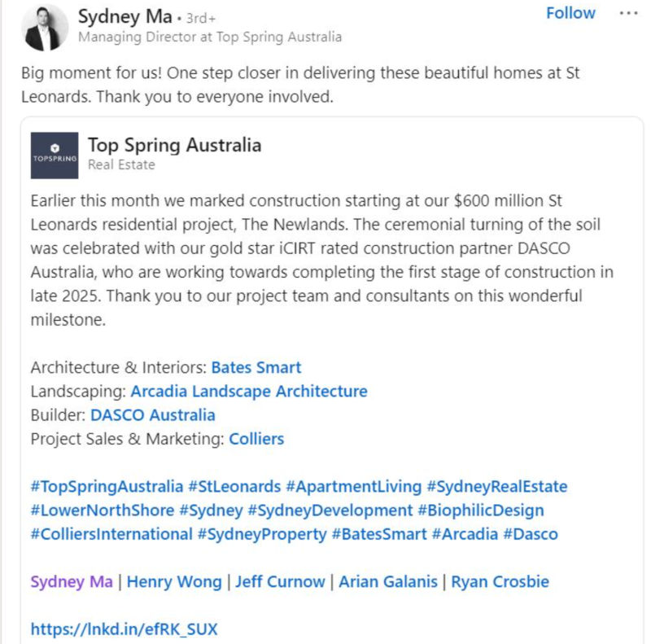The height and width of the screenshot is (644, 651).
Task: Click the #StLeonards hashtag
Action: (x=234, y=486)
